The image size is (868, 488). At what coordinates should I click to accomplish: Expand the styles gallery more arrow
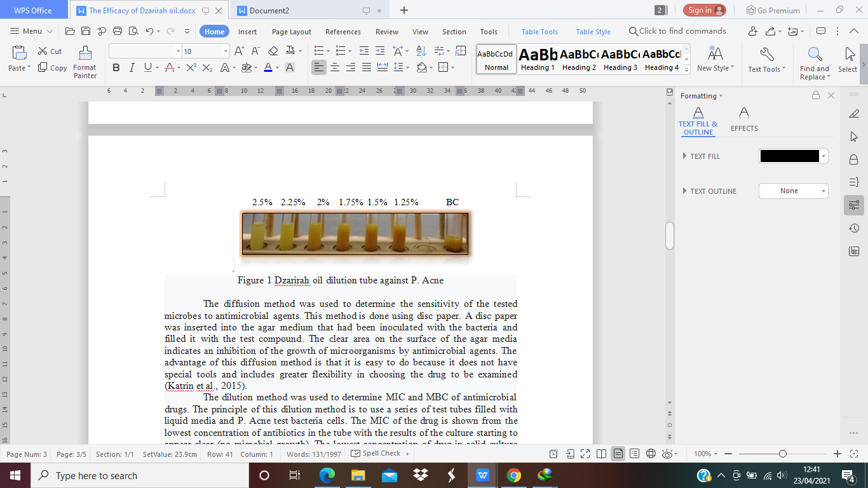686,69
